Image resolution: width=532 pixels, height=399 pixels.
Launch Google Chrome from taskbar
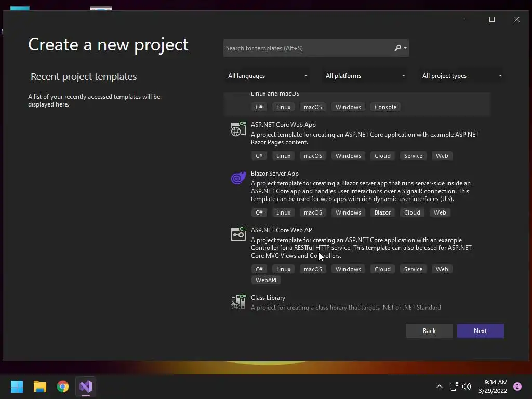coord(63,387)
